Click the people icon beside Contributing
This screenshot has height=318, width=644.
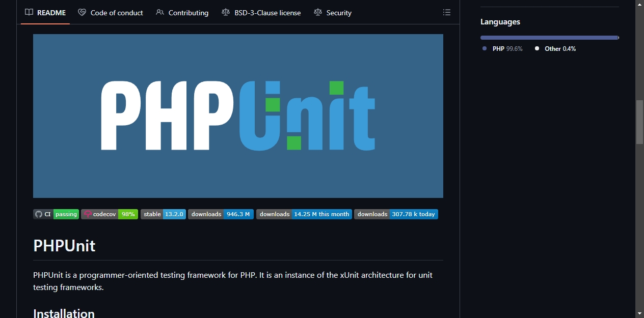click(160, 13)
